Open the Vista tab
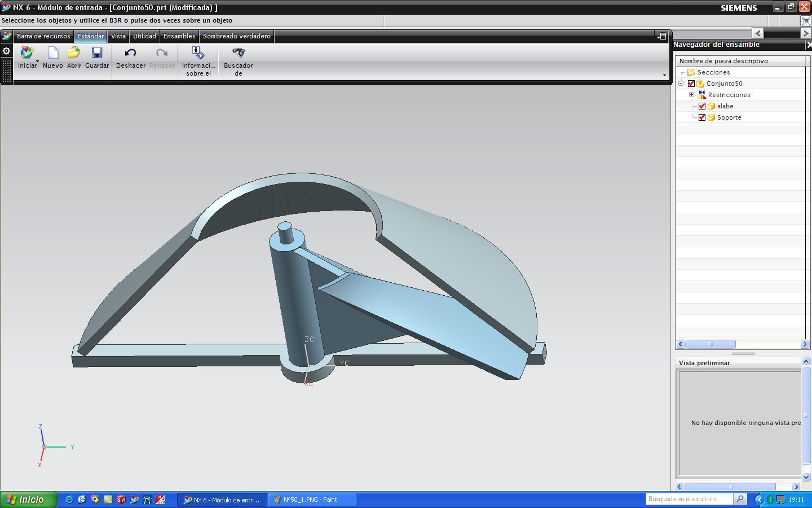The image size is (812, 508). (118, 36)
